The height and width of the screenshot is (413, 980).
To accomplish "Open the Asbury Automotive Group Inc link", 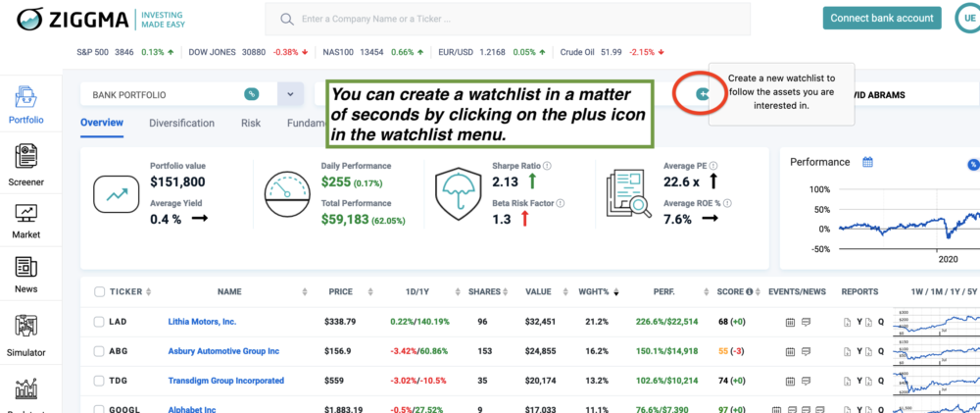I will pos(223,351).
